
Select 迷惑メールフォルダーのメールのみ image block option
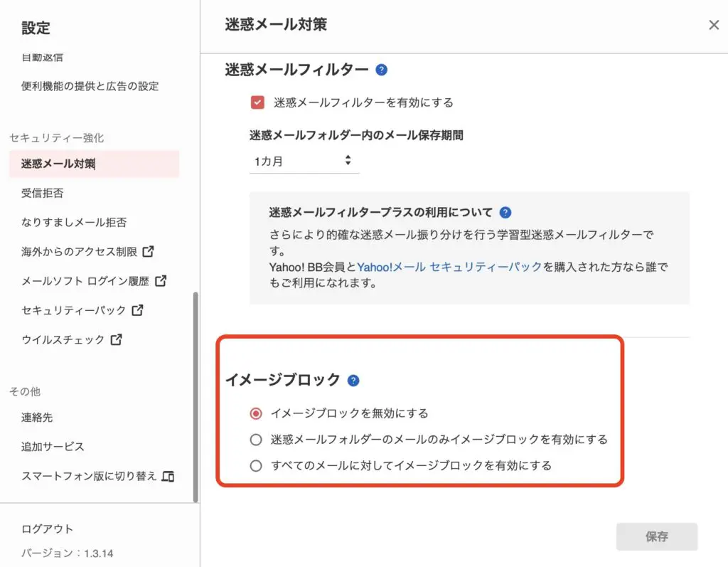[256, 440]
